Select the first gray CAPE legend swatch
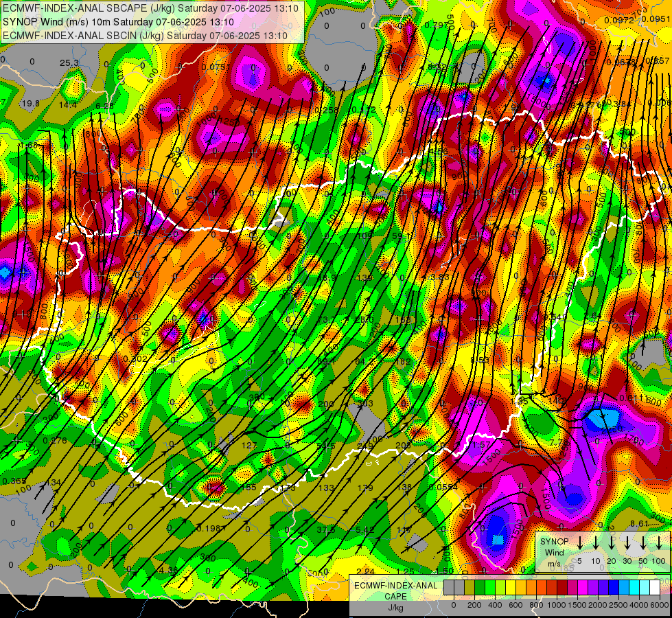 tap(449, 587)
